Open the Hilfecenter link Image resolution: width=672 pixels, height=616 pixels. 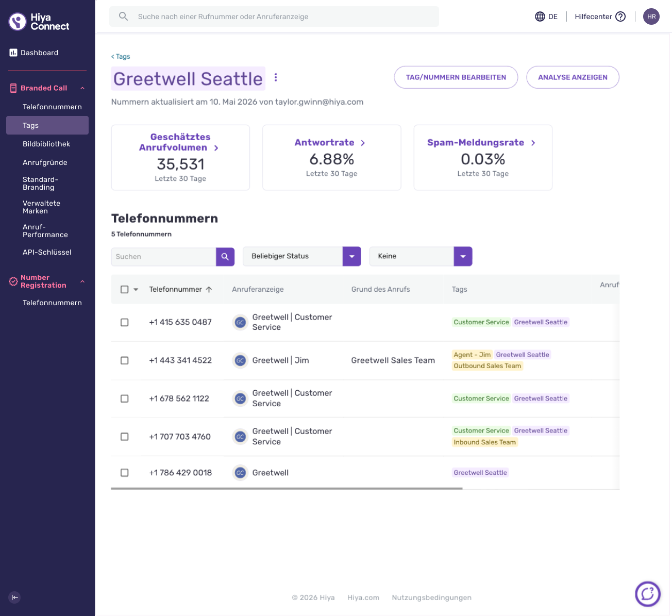(x=593, y=16)
